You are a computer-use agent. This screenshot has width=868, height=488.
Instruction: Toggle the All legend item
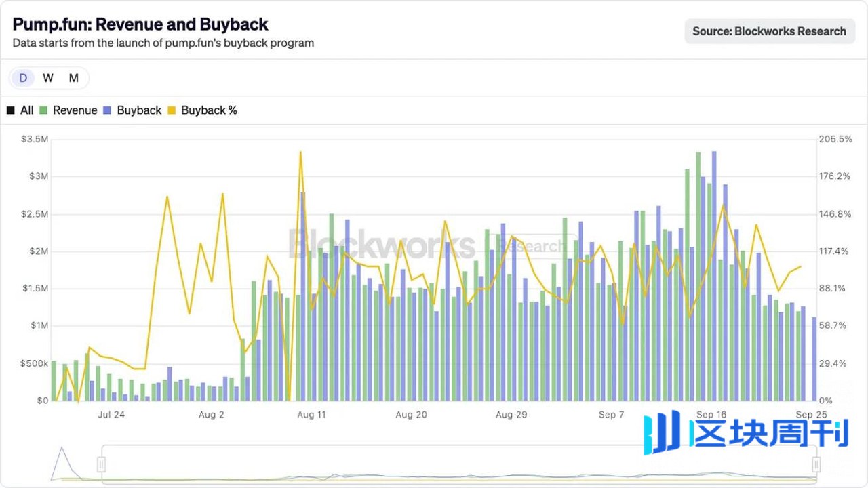(x=20, y=110)
